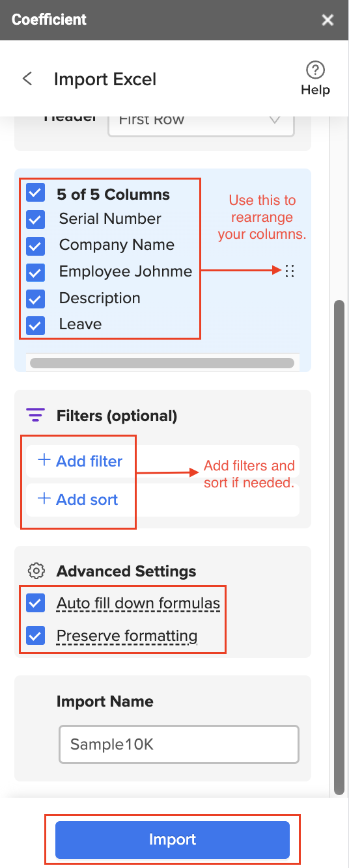Image resolution: width=349 pixels, height=868 pixels.
Task: Click the Import Name field containing Sample10K
Action: pos(179,744)
